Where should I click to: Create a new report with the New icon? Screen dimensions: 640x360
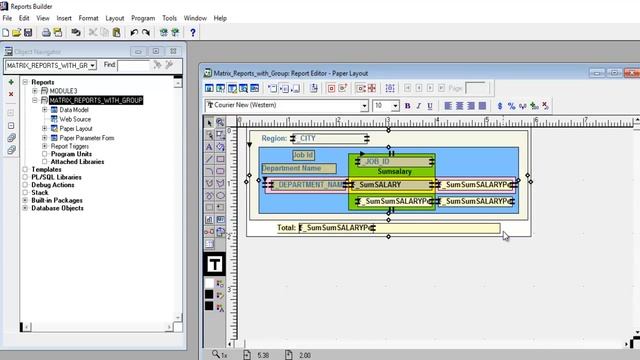[6, 33]
